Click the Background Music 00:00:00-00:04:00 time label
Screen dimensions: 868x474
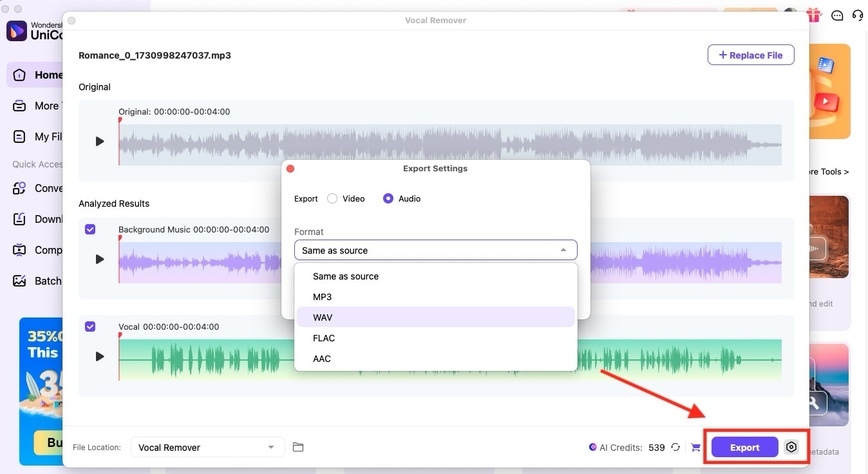[194, 229]
